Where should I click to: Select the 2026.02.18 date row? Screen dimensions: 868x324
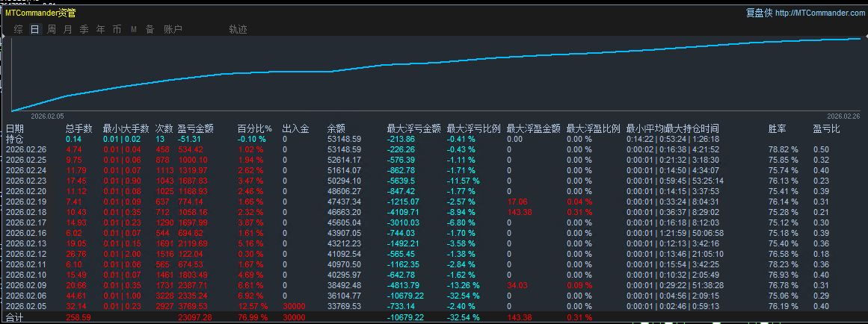click(x=26, y=212)
